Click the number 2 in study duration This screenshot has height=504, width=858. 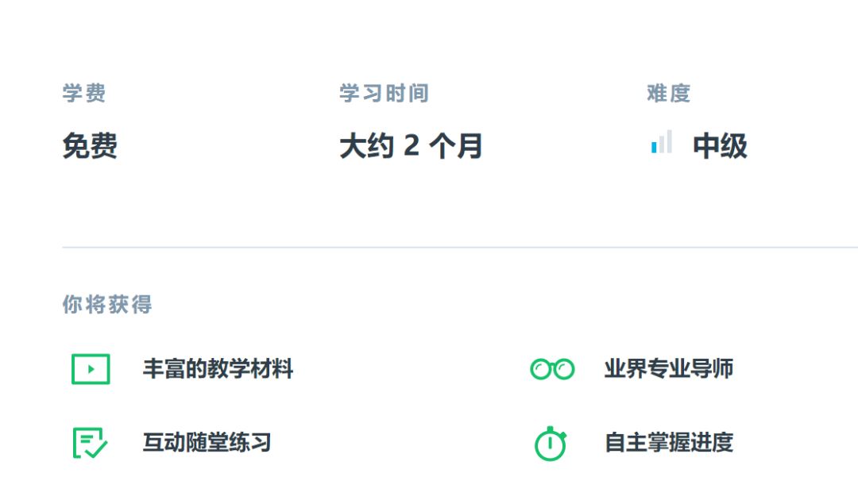tap(411, 146)
